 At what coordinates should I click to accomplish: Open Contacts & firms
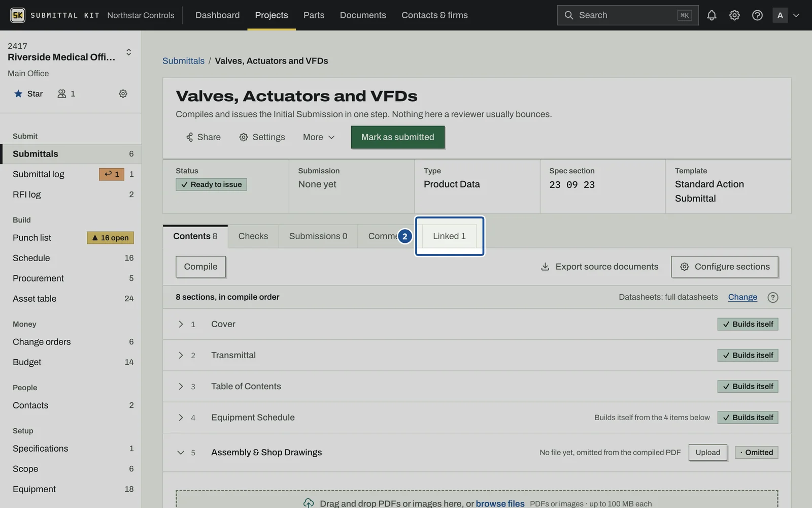[434, 15]
